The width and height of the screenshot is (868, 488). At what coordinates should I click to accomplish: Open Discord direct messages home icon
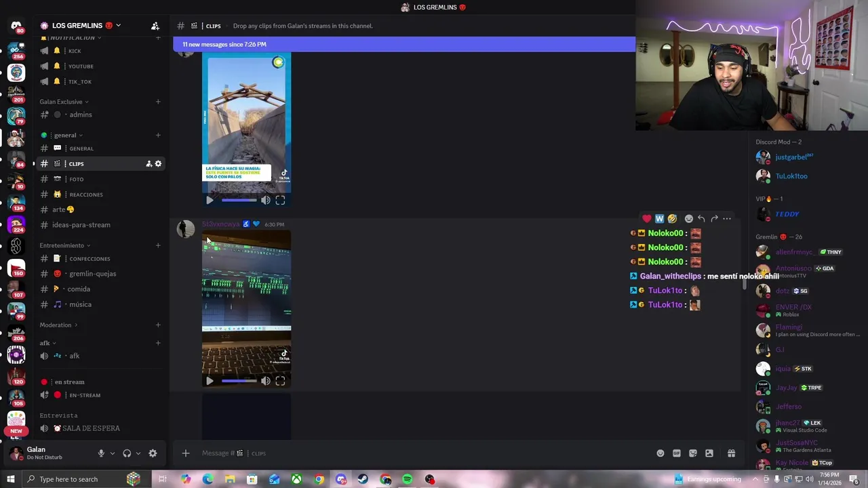click(16, 26)
